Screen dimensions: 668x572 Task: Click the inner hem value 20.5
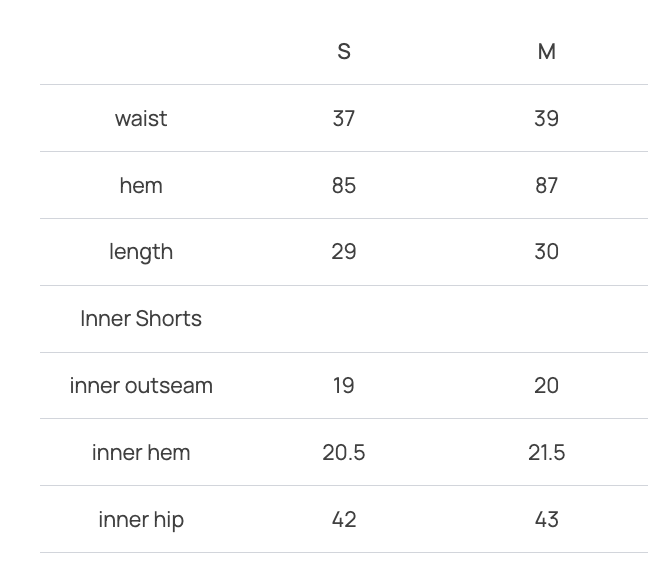click(x=344, y=452)
